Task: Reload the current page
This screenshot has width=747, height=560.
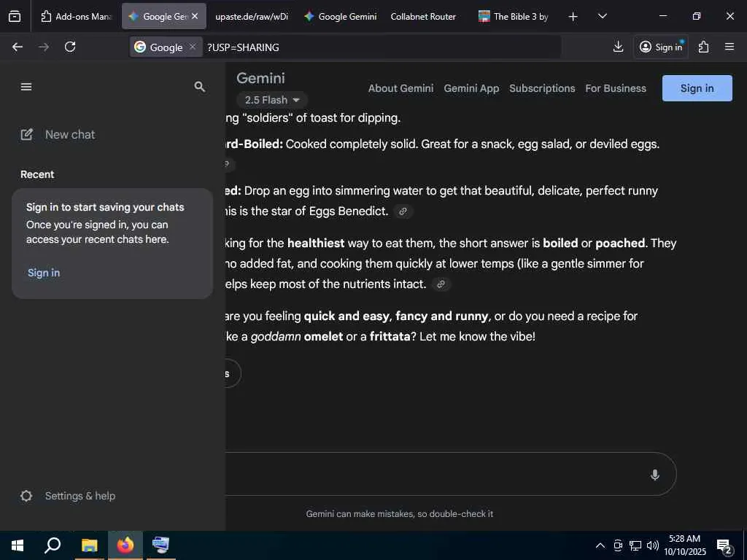Action: pyautogui.click(x=70, y=47)
